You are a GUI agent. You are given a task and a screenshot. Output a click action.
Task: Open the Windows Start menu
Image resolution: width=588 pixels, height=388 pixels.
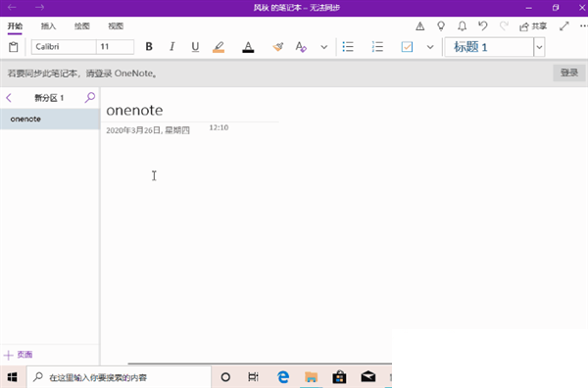tap(13, 377)
